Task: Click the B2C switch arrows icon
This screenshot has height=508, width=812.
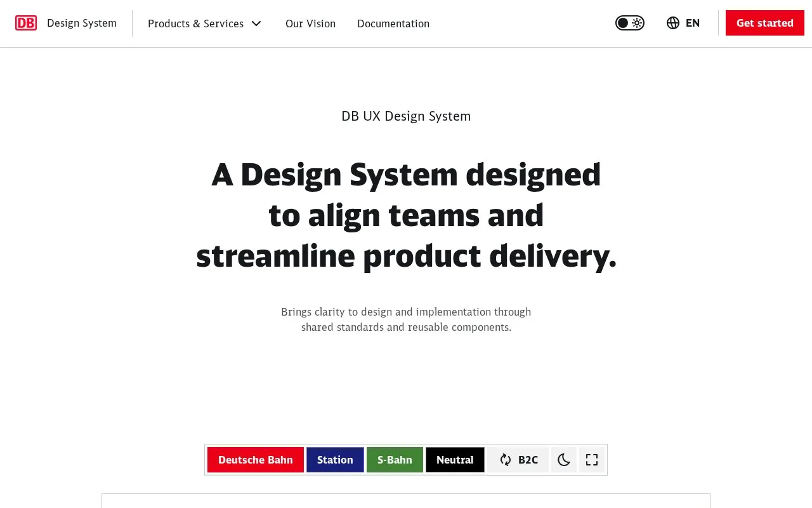Action: coord(506,460)
